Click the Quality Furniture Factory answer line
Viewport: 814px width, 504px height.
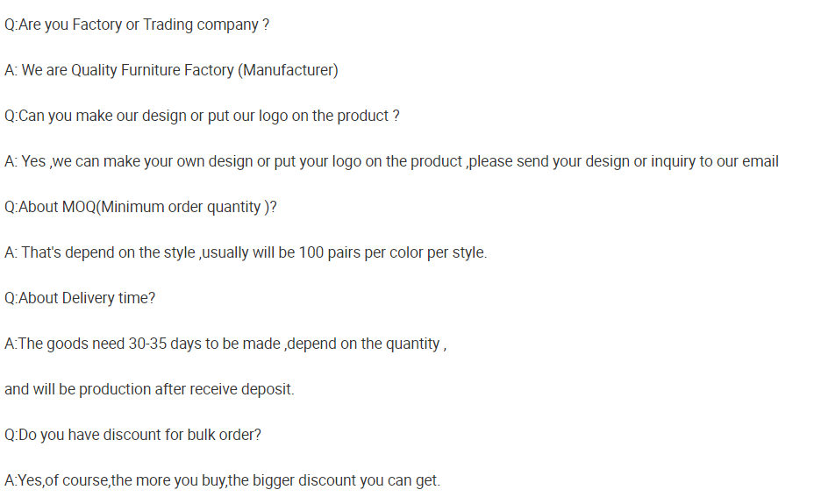tap(171, 70)
